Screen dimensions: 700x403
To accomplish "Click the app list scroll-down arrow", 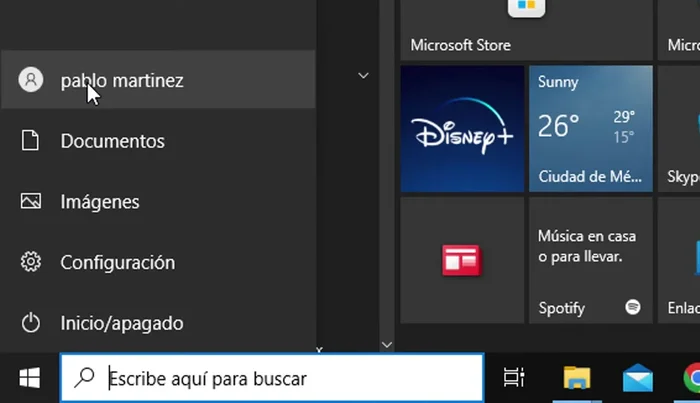I will (x=387, y=345).
